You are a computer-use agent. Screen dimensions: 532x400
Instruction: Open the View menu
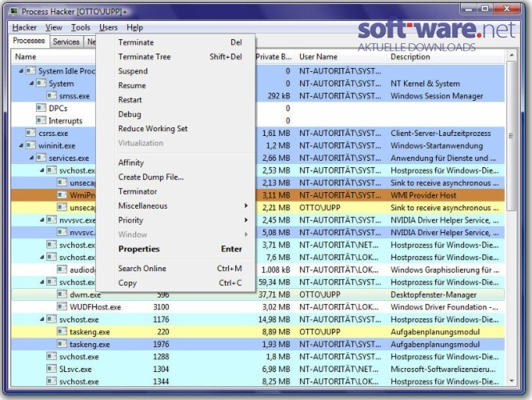click(x=54, y=27)
